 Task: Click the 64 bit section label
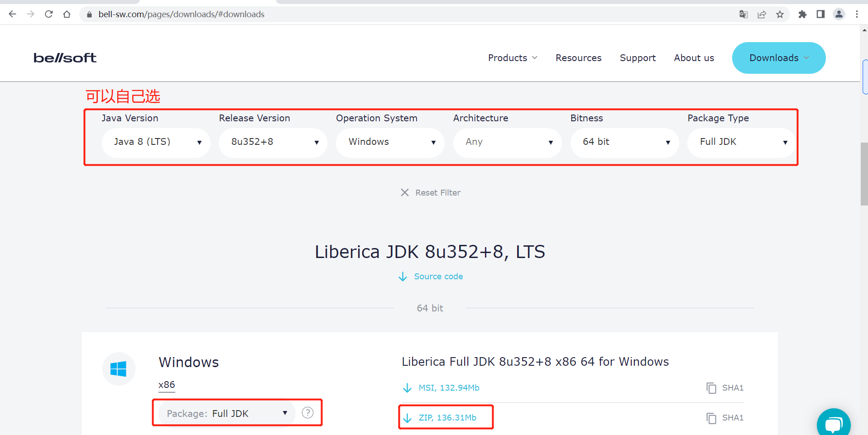click(430, 308)
